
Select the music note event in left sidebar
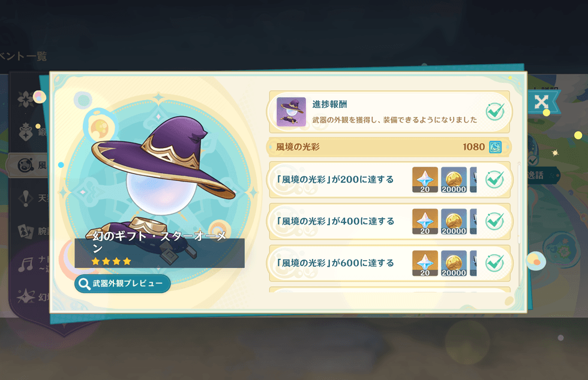point(25,264)
